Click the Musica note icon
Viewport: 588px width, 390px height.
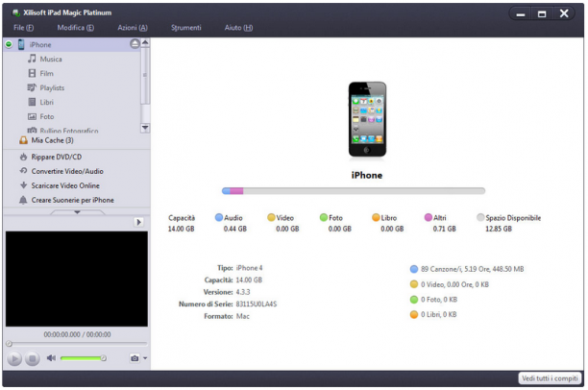tap(33, 59)
